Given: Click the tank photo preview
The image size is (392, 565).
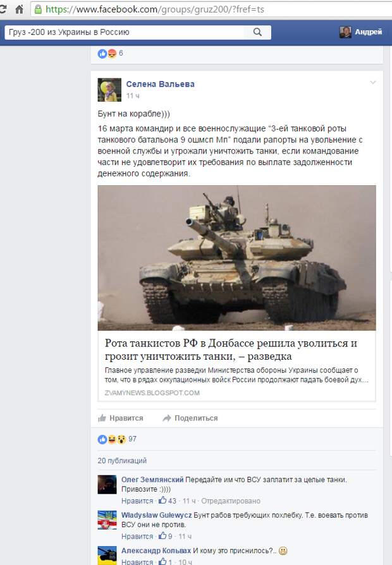Looking at the screenshot, I should pyautogui.click(x=236, y=258).
